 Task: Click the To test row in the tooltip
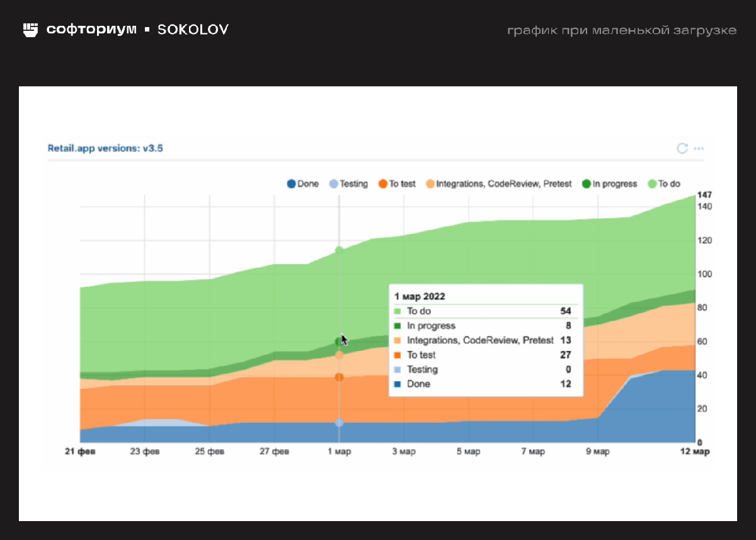(483, 355)
